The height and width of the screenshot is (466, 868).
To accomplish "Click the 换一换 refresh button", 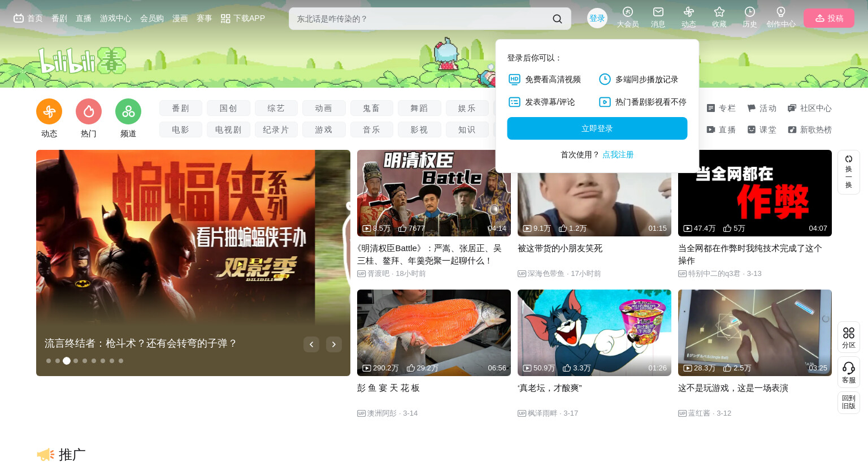I will click(x=849, y=172).
